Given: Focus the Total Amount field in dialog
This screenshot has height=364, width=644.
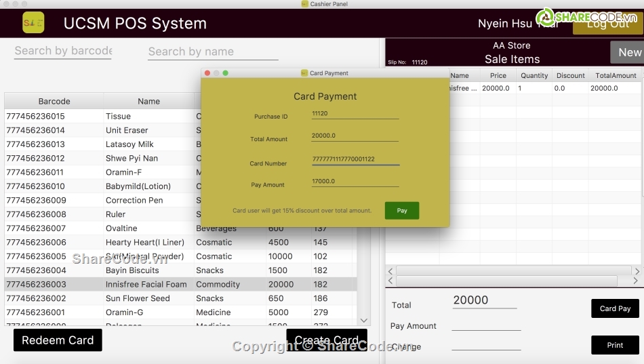Looking at the screenshot, I should 355,136.
